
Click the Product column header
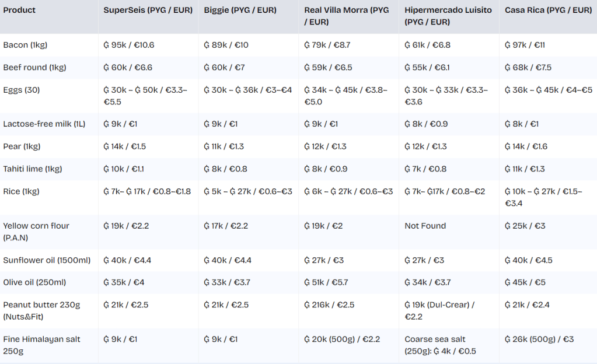click(x=19, y=10)
